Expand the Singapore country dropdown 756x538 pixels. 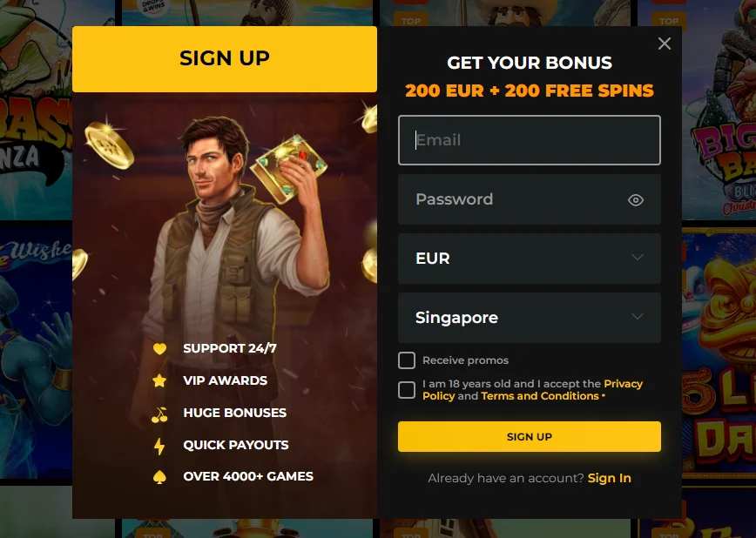coord(530,318)
